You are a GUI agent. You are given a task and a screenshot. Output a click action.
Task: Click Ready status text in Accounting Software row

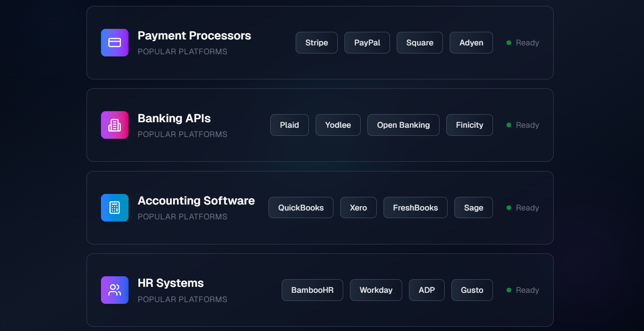[527, 208]
